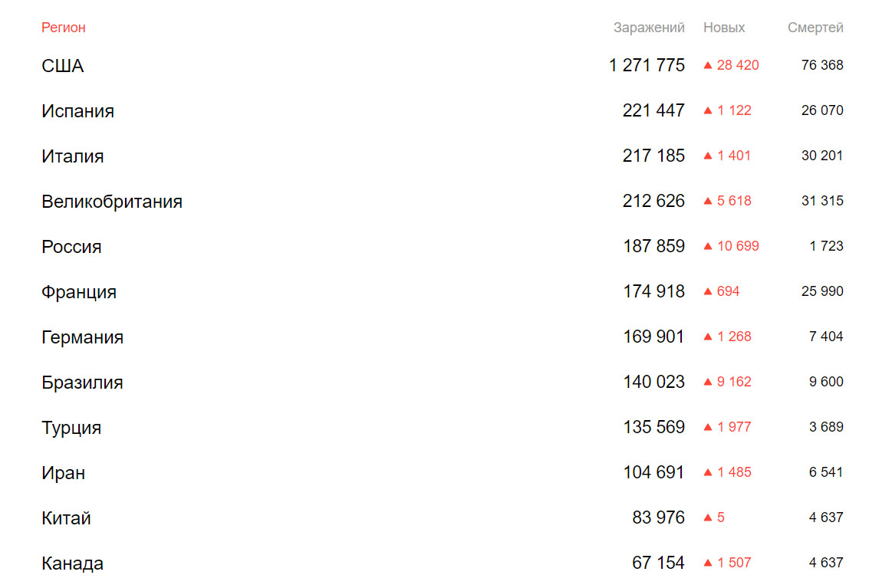The height and width of the screenshot is (588, 892).
Task: Click Великобритания deaths count 31 315
Action: click(822, 201)
